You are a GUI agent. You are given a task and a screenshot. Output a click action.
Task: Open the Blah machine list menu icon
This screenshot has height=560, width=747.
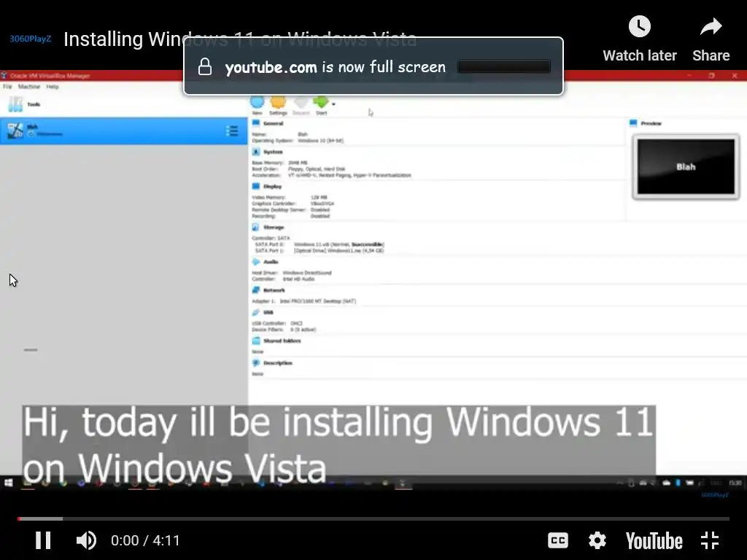[232, 131]
